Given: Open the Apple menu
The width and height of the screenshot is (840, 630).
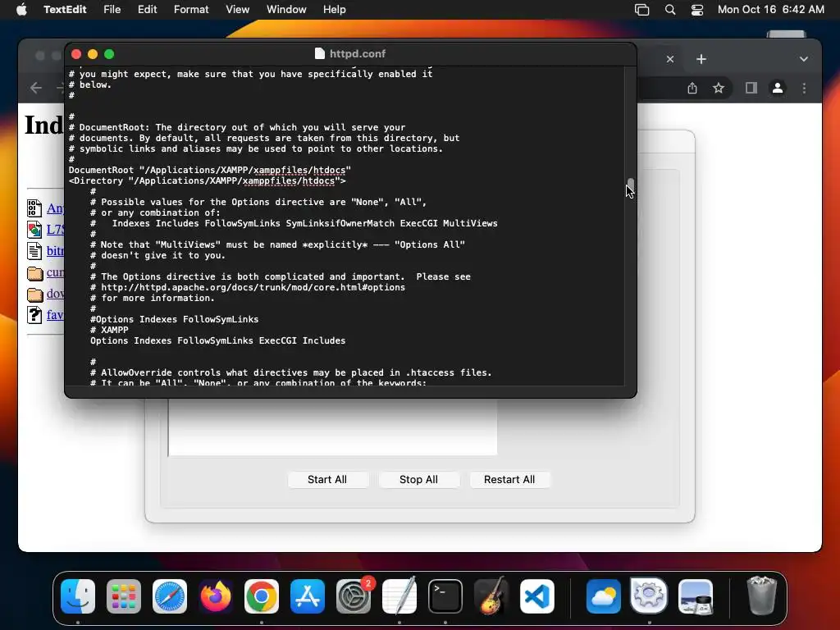Looking at the screenshot, I should pos(21,10).
